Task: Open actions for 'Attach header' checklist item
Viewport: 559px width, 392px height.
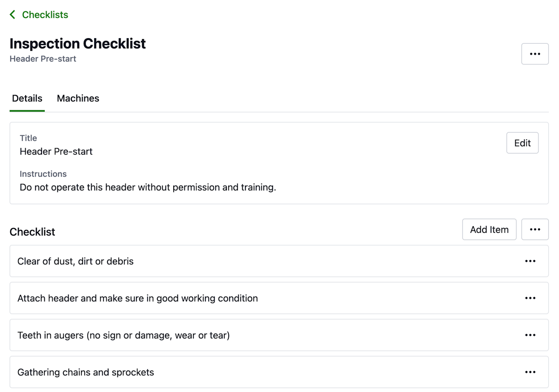Action: tap(530, 298)
